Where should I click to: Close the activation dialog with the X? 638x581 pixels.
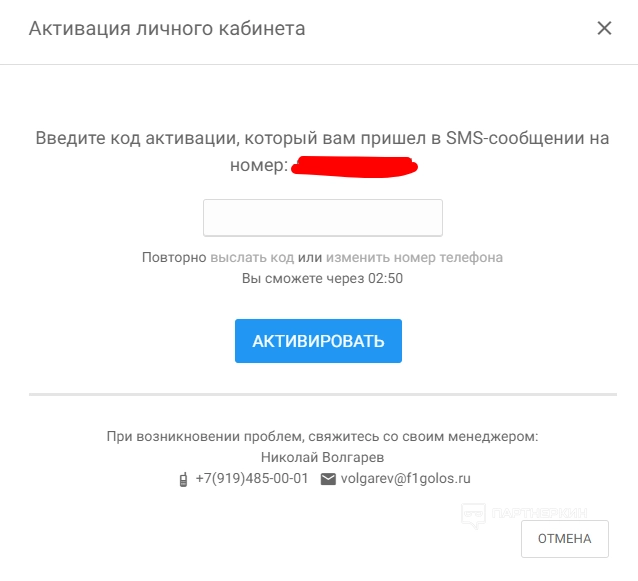coord(604,28)
